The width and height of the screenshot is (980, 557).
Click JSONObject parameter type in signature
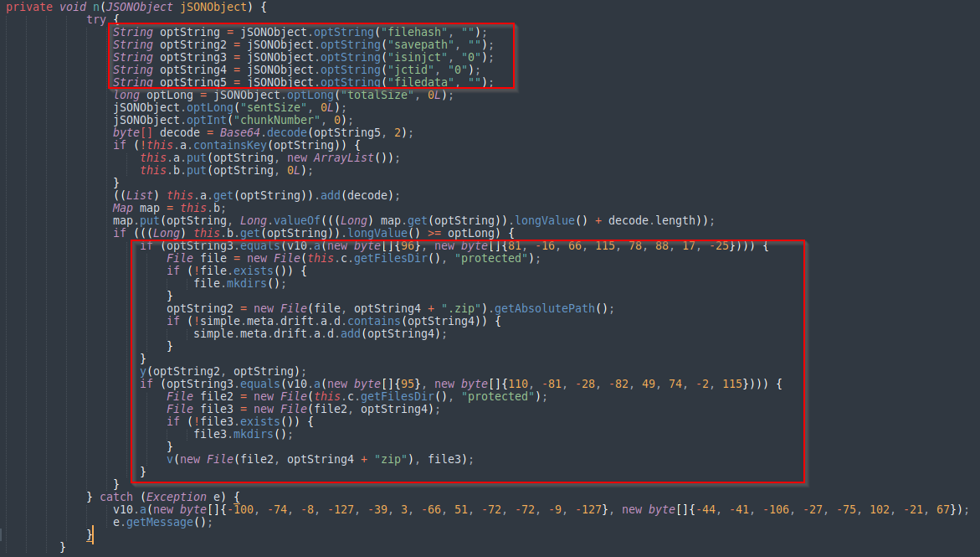140,7
